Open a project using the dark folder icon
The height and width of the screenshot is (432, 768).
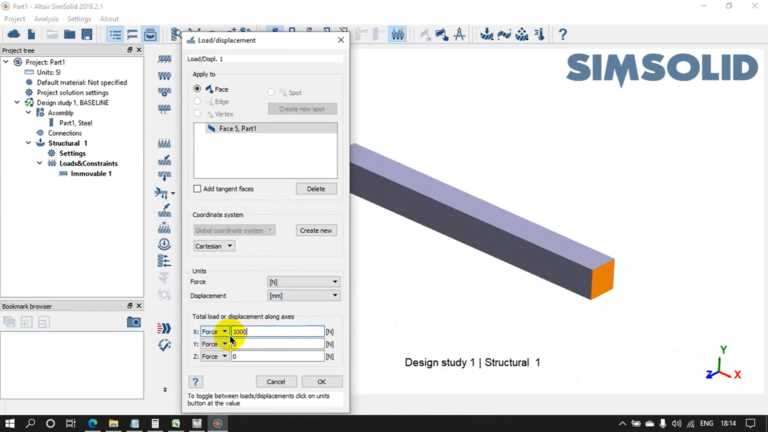coord(70,34)
